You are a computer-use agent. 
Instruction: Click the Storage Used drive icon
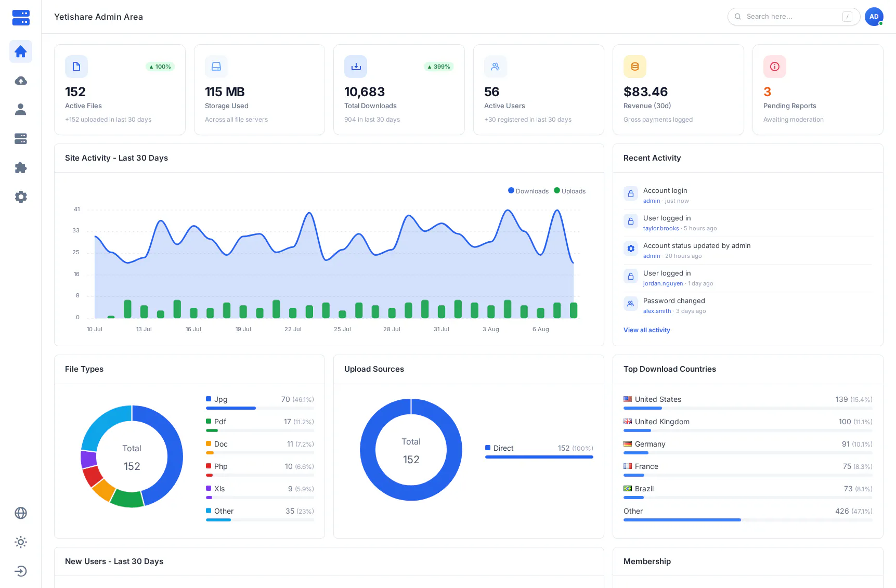click(x=216, y=67)
